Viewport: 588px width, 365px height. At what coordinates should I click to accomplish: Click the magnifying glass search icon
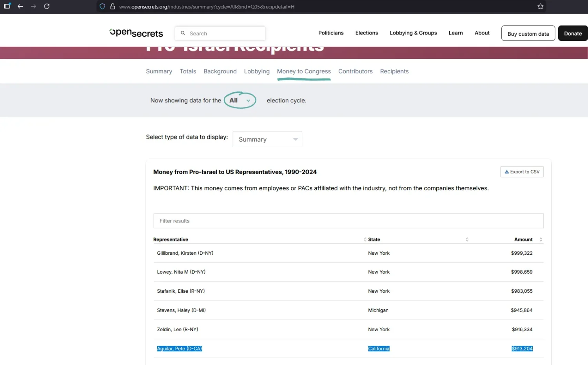pyautogui.click(x=183, y=33)
